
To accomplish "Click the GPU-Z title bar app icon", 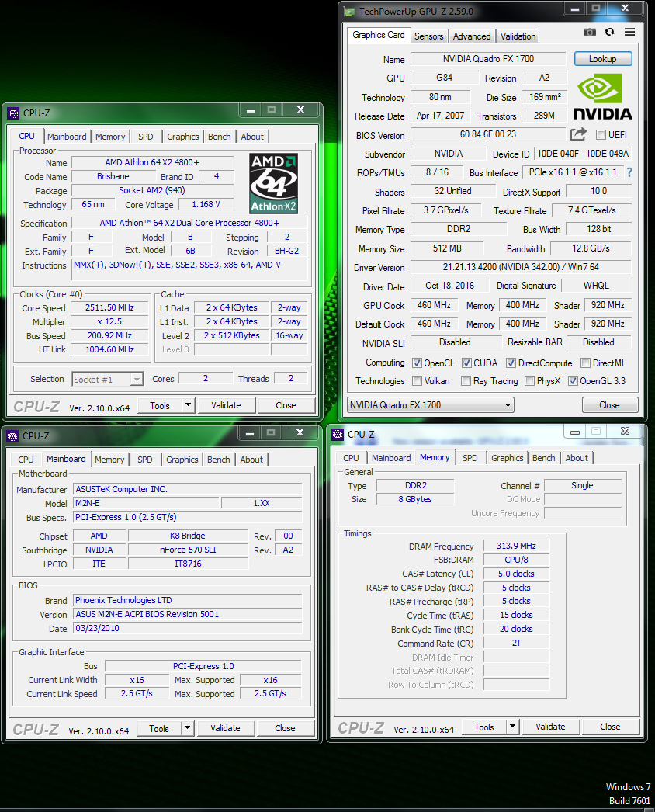I will tap(350, 11).
